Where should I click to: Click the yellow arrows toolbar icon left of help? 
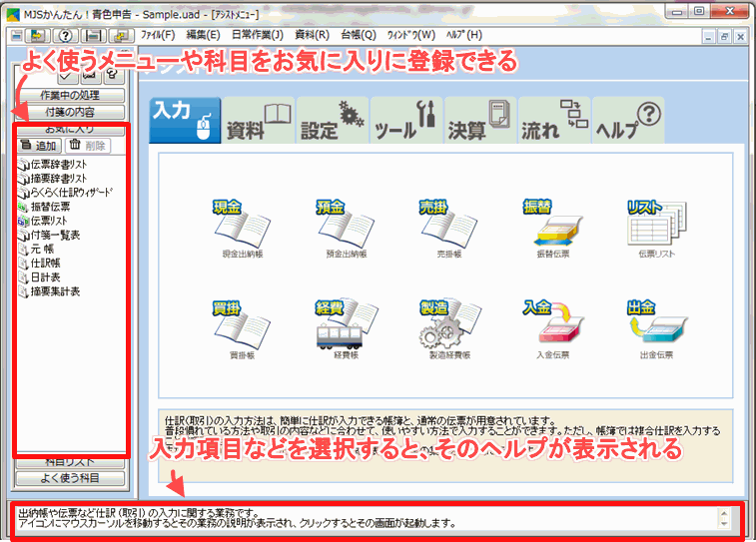38,35
